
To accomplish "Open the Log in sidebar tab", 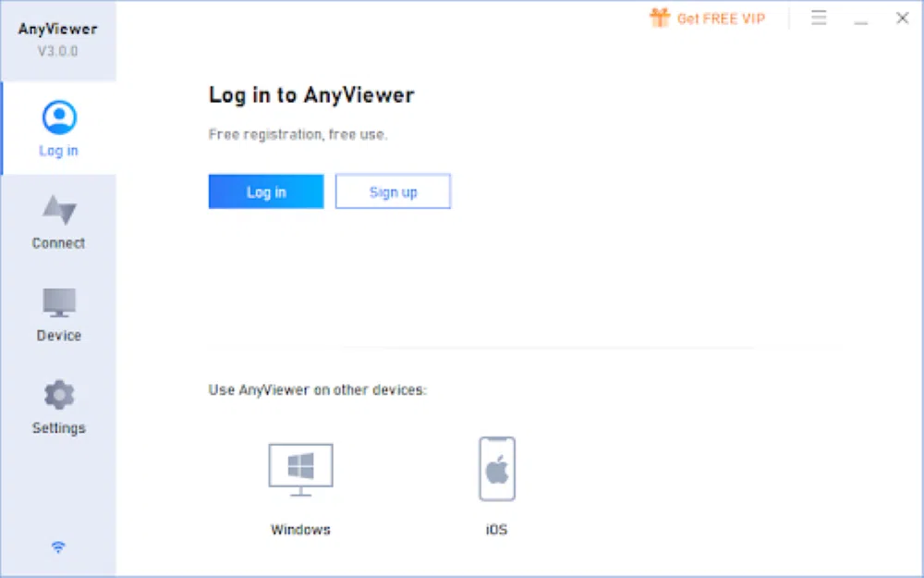I will pyautogui.click(x=58, y=129).
